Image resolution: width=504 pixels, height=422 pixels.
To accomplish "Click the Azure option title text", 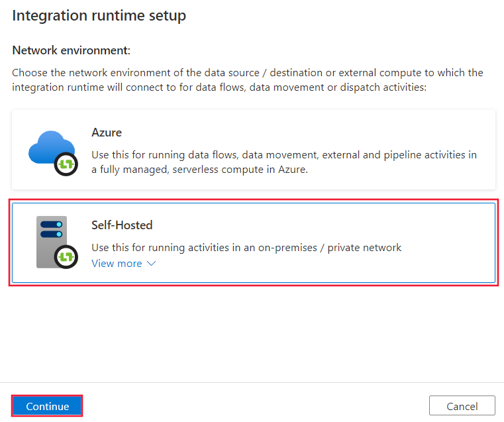I will pyautogui.click(x=107, y=132).
